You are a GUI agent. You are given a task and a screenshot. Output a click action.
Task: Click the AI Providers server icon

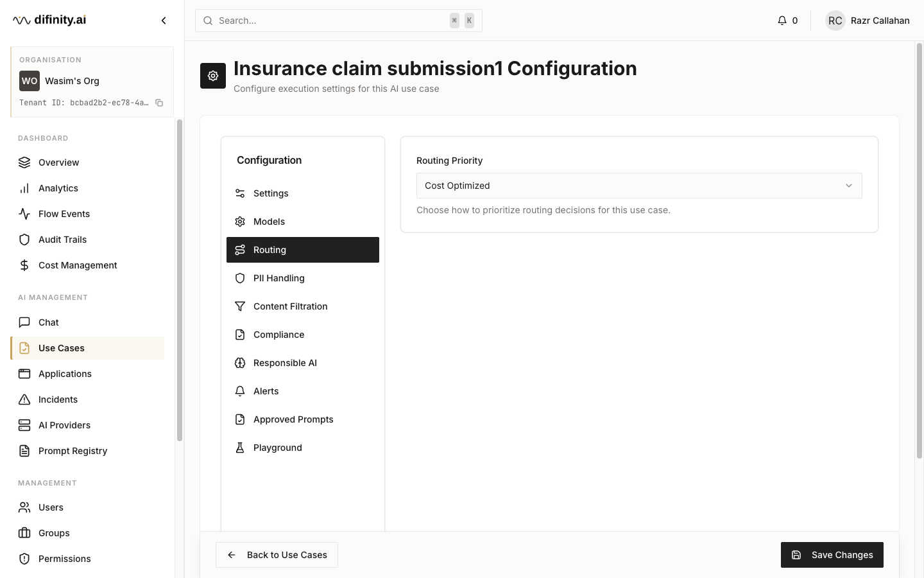pos(24,425)
